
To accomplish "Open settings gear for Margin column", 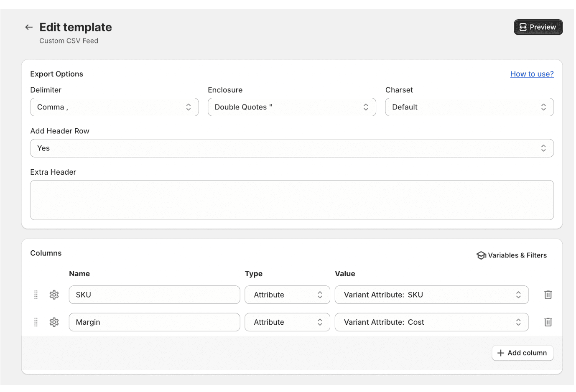I will (x=54, y=322).
